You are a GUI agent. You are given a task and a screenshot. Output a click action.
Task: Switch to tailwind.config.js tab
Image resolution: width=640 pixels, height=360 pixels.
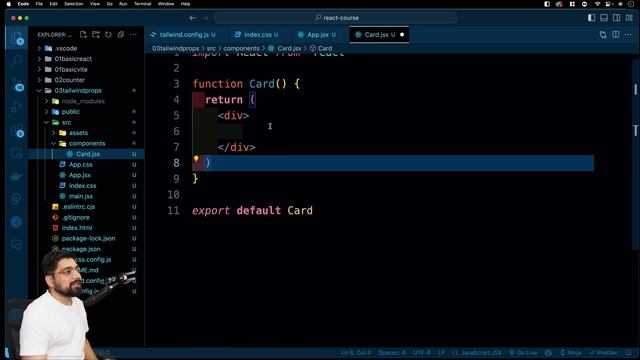point(183,35)
